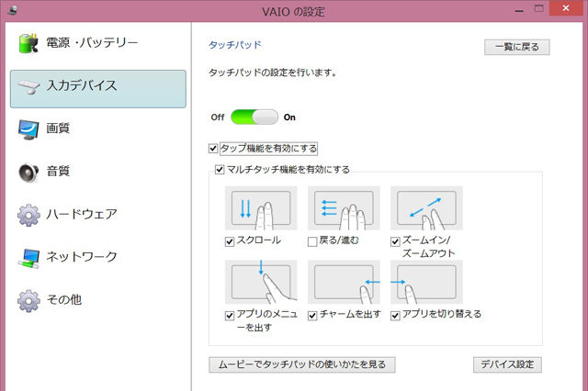Click the On label beside the switch

(289, 117)
